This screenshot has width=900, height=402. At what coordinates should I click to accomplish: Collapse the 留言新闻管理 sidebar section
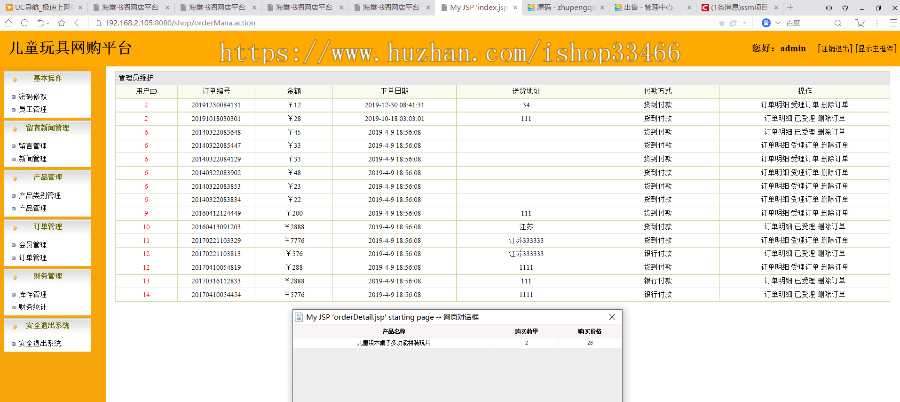tap(47, 127)
